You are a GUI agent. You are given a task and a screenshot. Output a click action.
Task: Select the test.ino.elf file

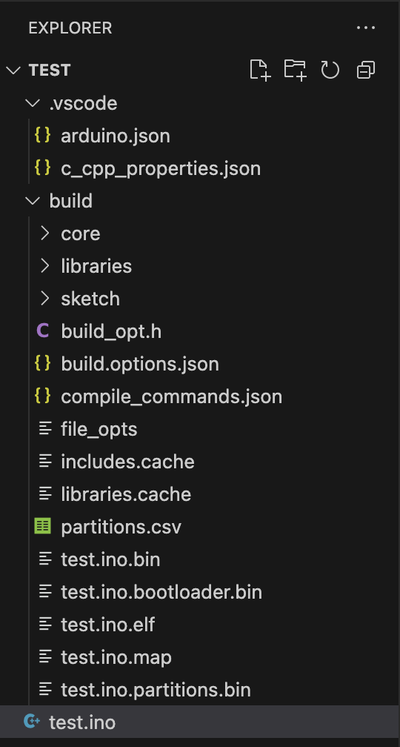200,625
